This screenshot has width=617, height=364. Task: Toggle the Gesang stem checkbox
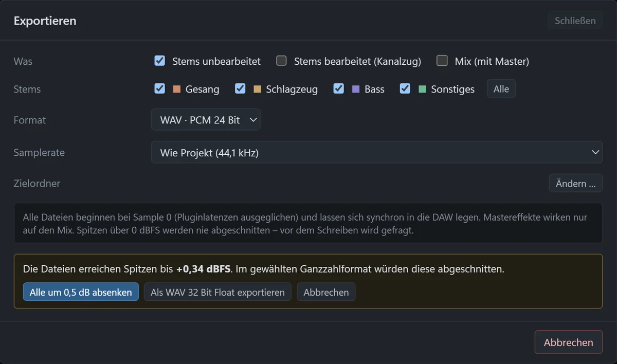pyautogui.click(x=160, y=88)
